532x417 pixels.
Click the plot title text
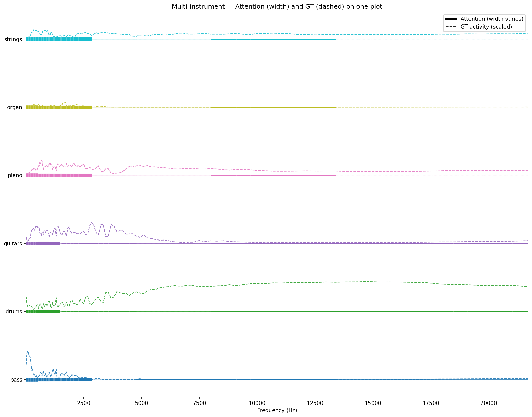[277, 7]
